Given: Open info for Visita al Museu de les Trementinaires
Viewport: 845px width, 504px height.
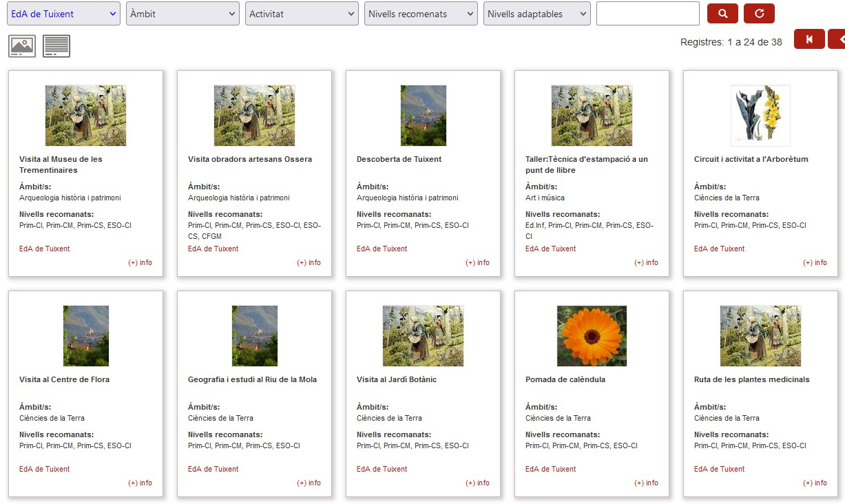Looking at the screenshot, I should coord(140,263).
